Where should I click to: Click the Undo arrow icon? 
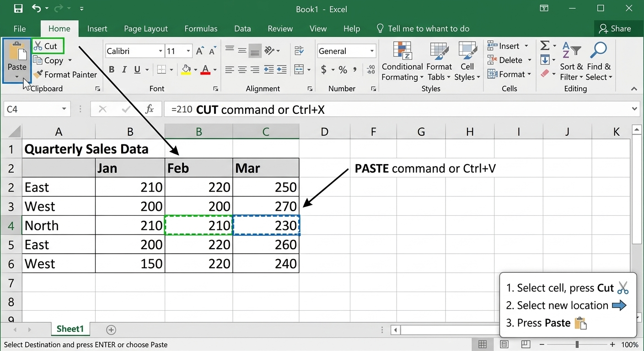(x=37, y=9)
